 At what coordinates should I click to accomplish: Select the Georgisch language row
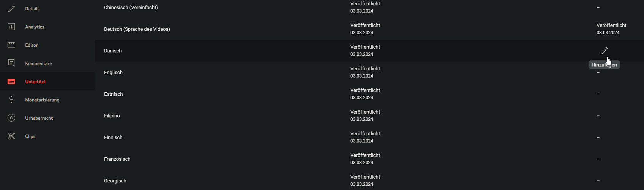115,180
